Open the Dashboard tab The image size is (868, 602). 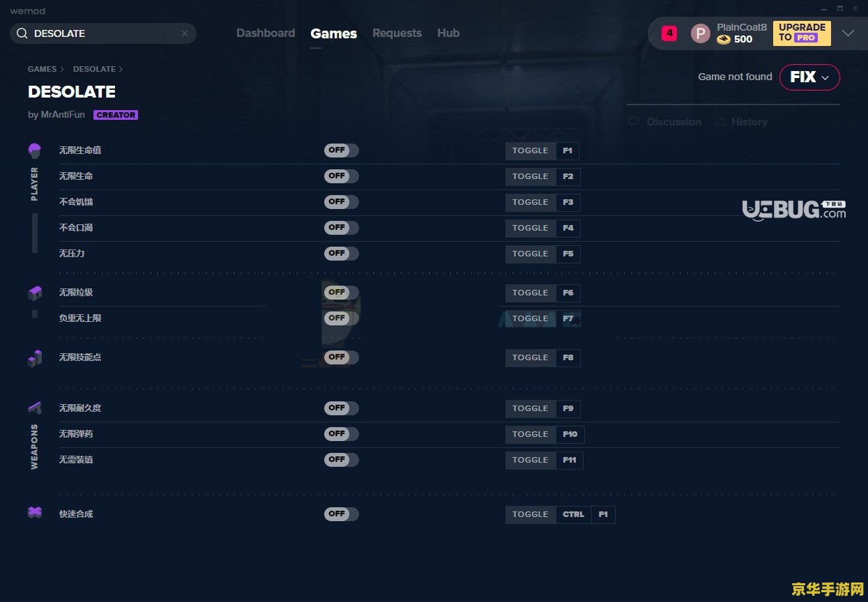[266, 33]
